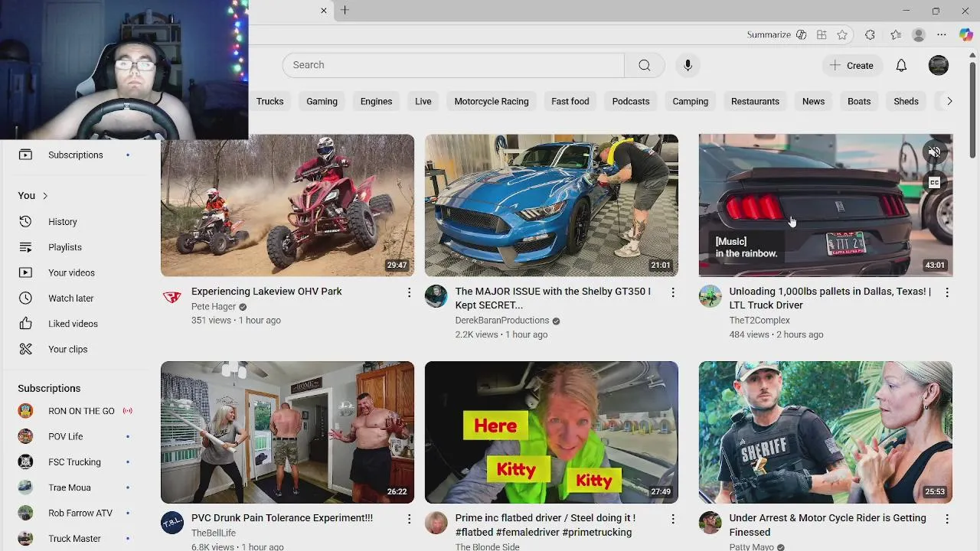The image size is (980, 551).
Task: Select the Camping chip
Action: pyautogui.click(x=691, y=101)
